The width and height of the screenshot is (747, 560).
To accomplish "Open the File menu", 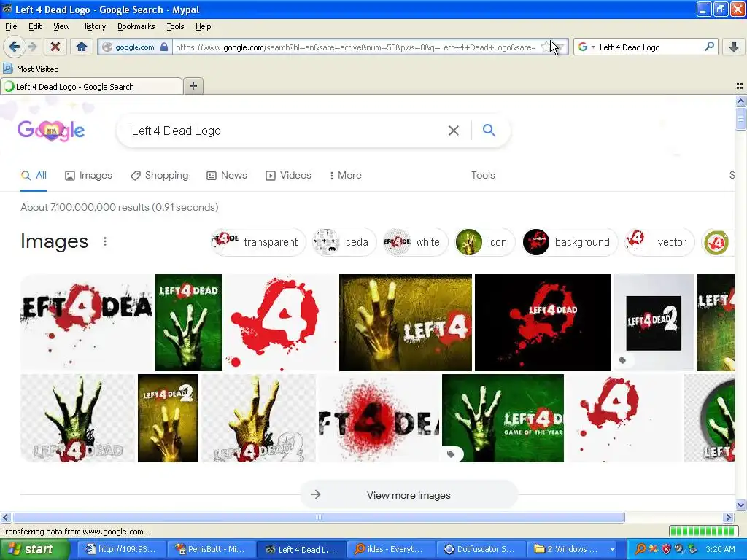I will point(11,26).
